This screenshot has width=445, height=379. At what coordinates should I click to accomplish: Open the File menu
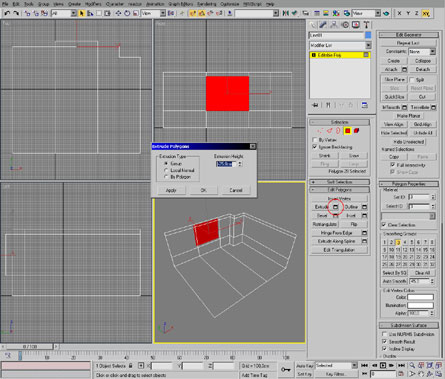5,4
